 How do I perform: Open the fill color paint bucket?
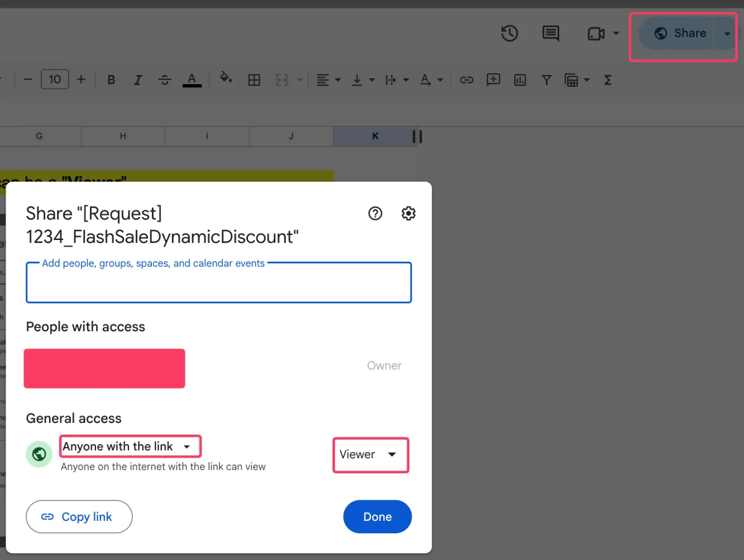pos(226,79)
